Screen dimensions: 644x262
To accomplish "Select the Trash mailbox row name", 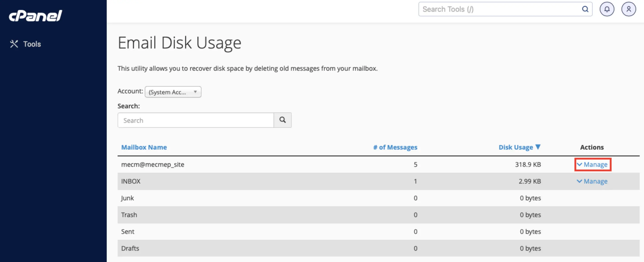I will click(x=129, y=215).
